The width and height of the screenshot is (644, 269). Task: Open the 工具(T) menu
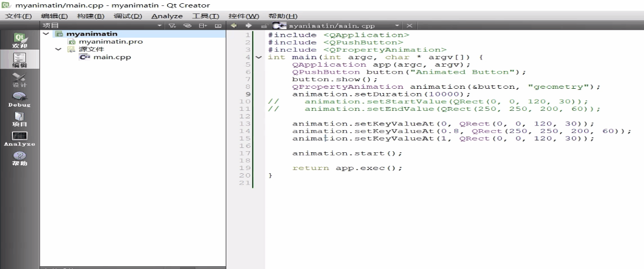[206, 16]
